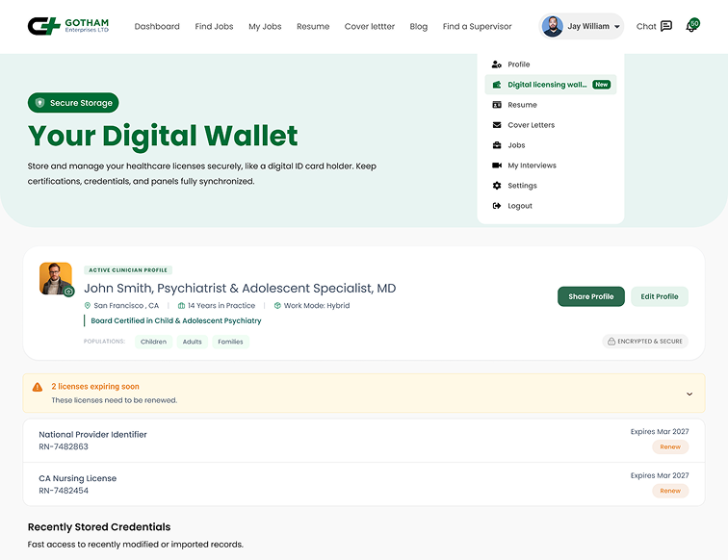Screen dimensions: 728x560
Task: Click the Recently Stored Credentials heading
Action: (99, 527)
